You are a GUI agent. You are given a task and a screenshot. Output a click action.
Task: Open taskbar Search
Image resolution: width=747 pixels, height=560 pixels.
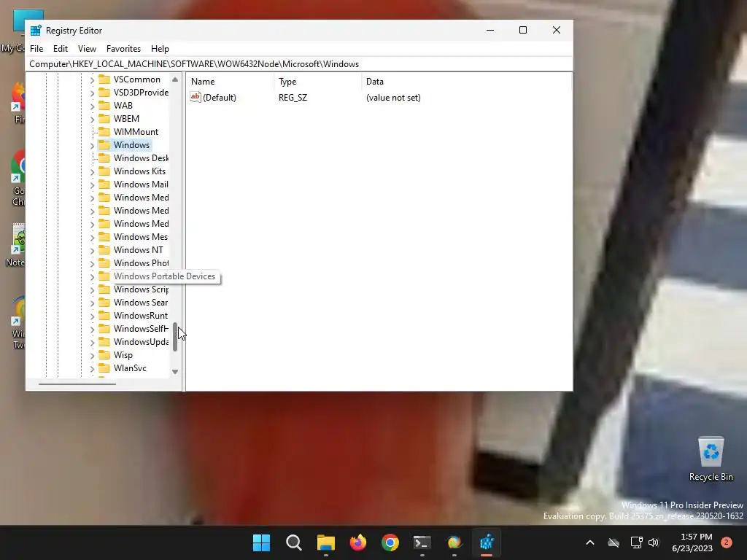coord(293,542)
